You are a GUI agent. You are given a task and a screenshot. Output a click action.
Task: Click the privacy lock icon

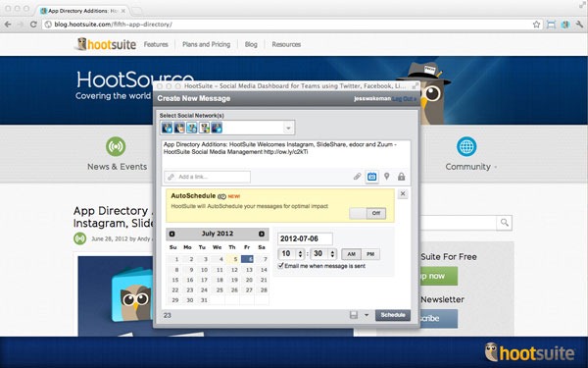pos(401,176)
